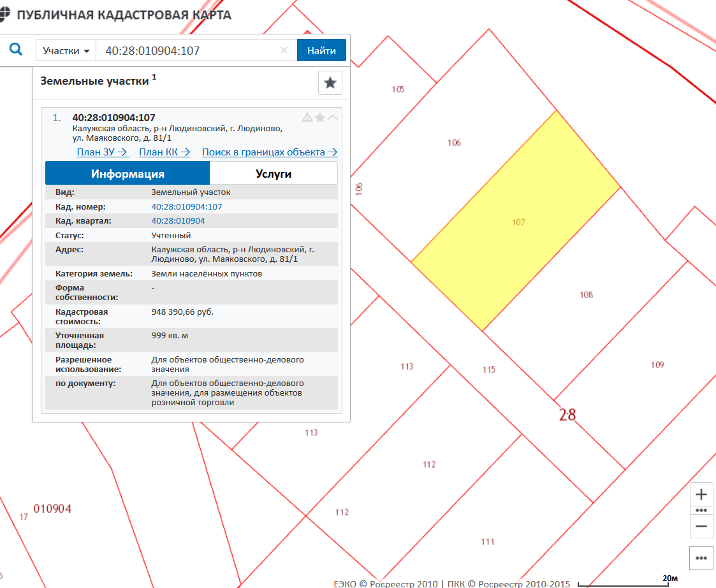
Task: Zoom in with the plus button
Action: [x=701, y=494]
